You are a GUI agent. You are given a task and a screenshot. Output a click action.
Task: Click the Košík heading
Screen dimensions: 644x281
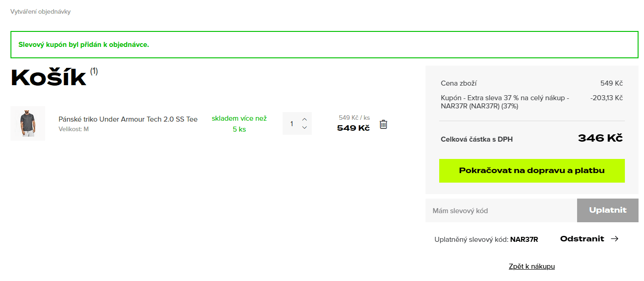(49, 78)
